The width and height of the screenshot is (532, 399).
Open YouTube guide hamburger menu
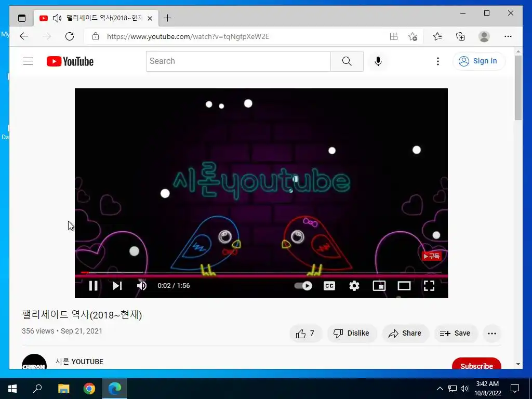pyautogui.click(x=28, y=61)
